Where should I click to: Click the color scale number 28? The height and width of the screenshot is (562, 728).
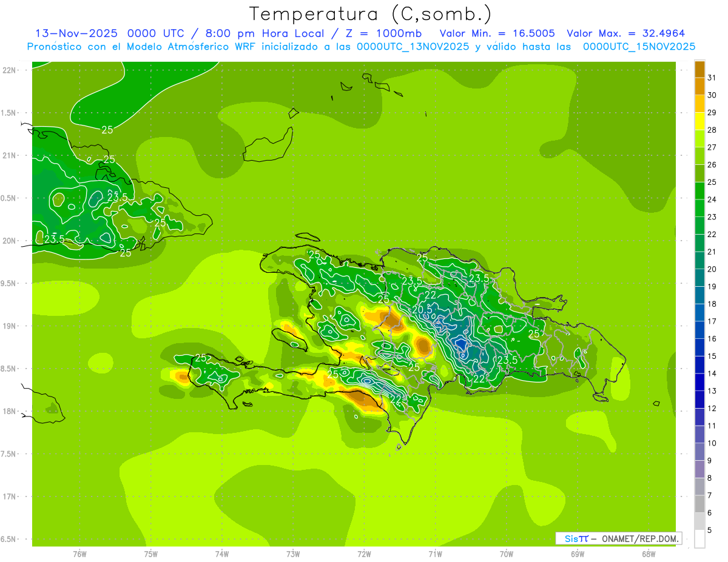click(712, 130)
